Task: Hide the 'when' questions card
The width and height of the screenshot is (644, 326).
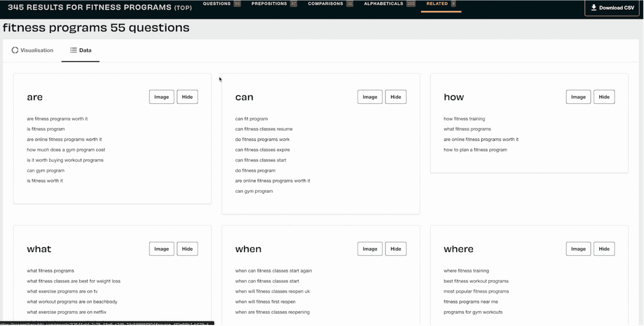Action: click(396, 249)
